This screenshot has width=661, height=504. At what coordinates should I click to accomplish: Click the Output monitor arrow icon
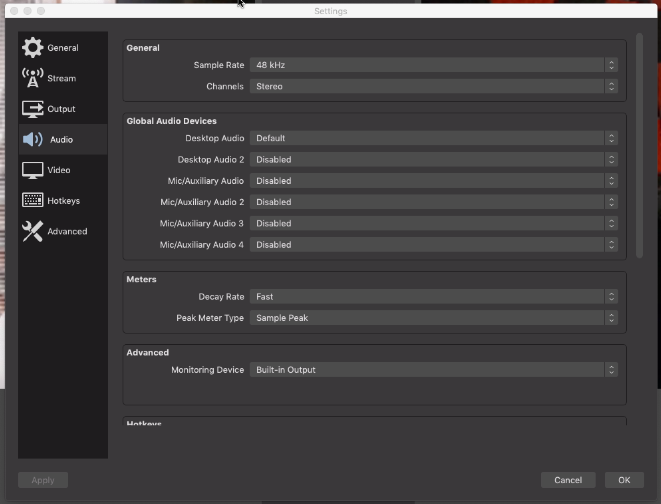(32, 109)
